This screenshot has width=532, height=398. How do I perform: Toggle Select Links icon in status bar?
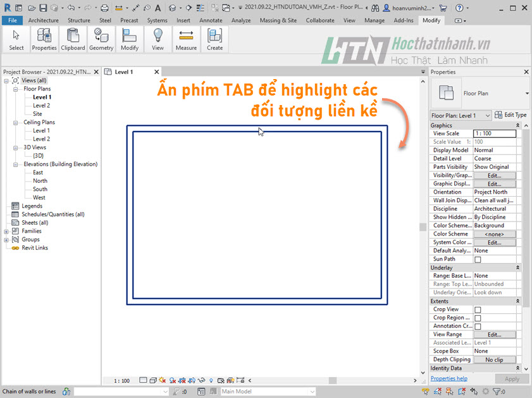(426, 392)
